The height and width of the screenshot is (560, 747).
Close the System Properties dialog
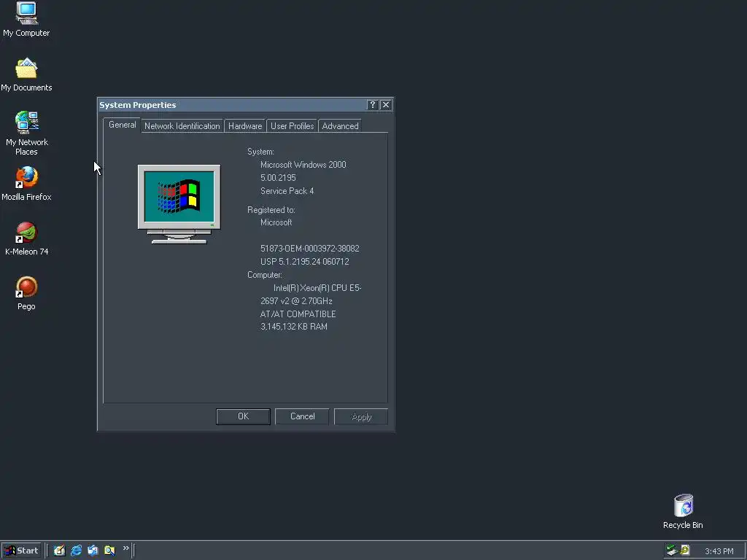click(386, 105)
